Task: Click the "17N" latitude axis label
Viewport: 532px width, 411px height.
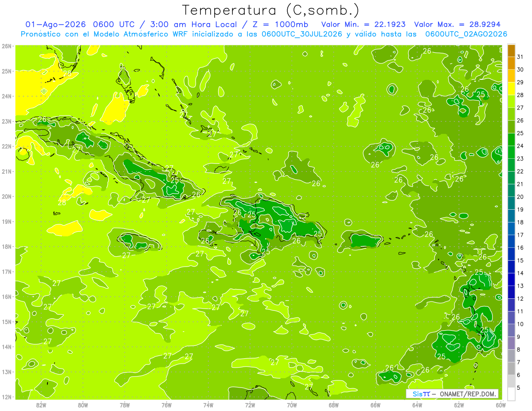Action: click(x=6, y=272)
